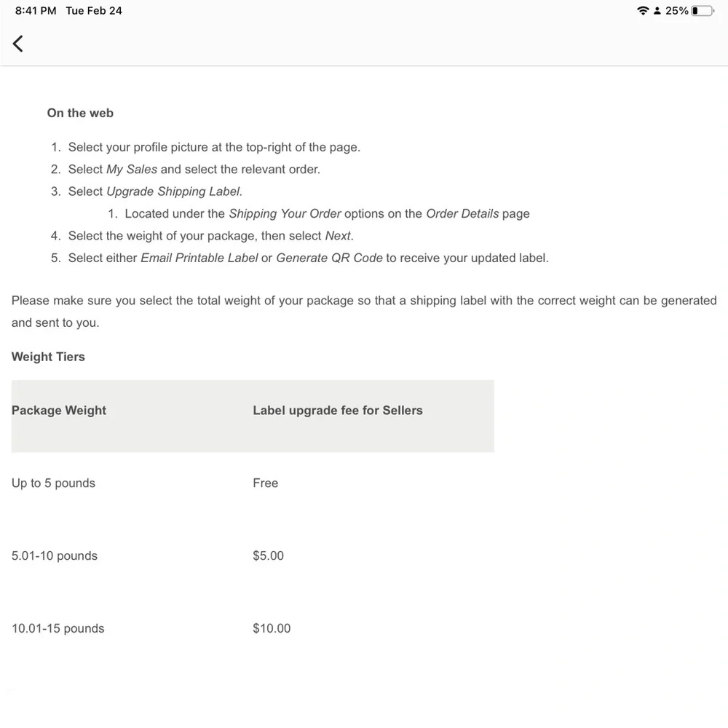Click the 'Generate QR Code' text

329,258
